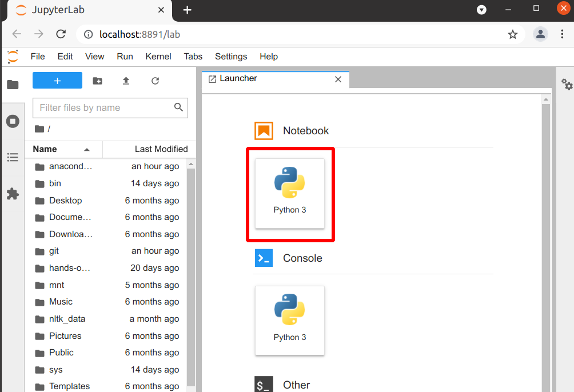Viewport: 574px width, 392px height.
Task: Select the Downloads folder
Action: (x=106, y=234)
